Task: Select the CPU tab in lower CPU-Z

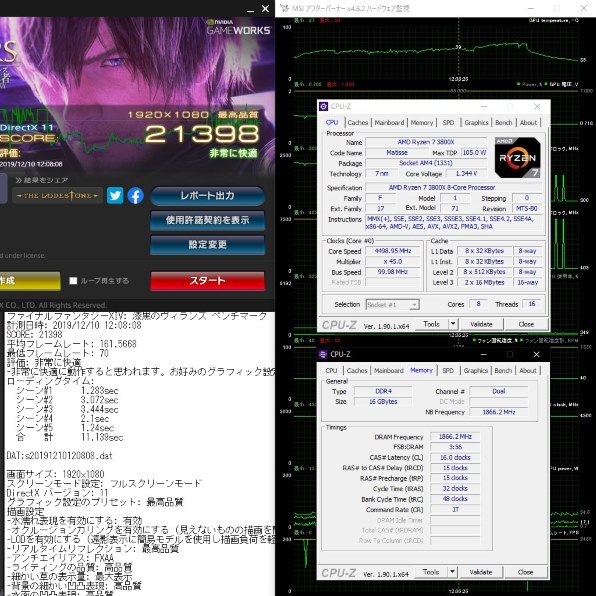Action: coord(331,370)
